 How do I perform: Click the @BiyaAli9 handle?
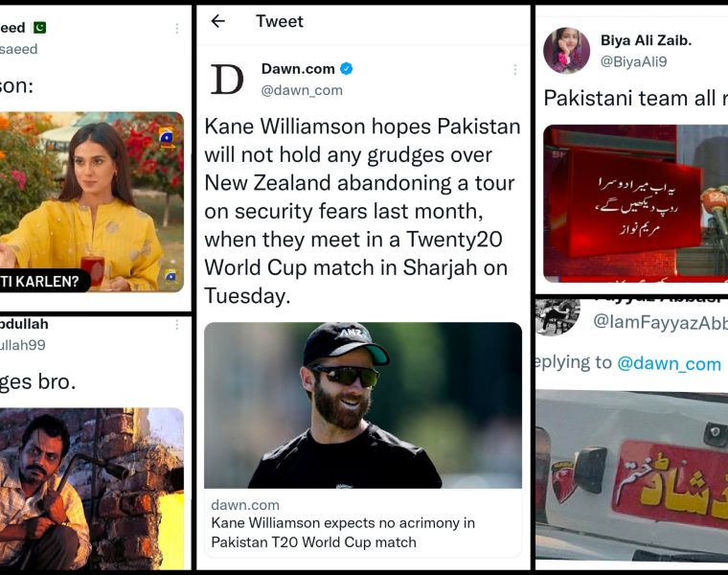[634, 61]
